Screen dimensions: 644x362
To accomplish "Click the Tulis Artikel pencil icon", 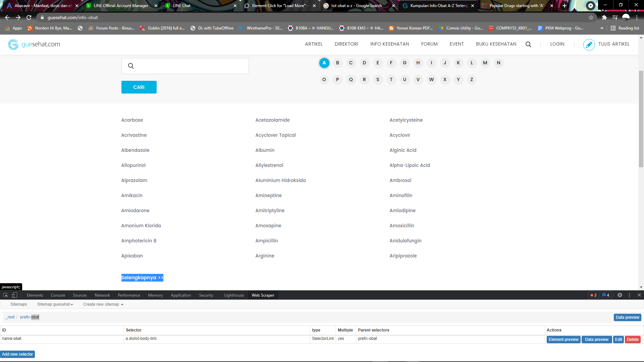I will click(x=589, y=44).
